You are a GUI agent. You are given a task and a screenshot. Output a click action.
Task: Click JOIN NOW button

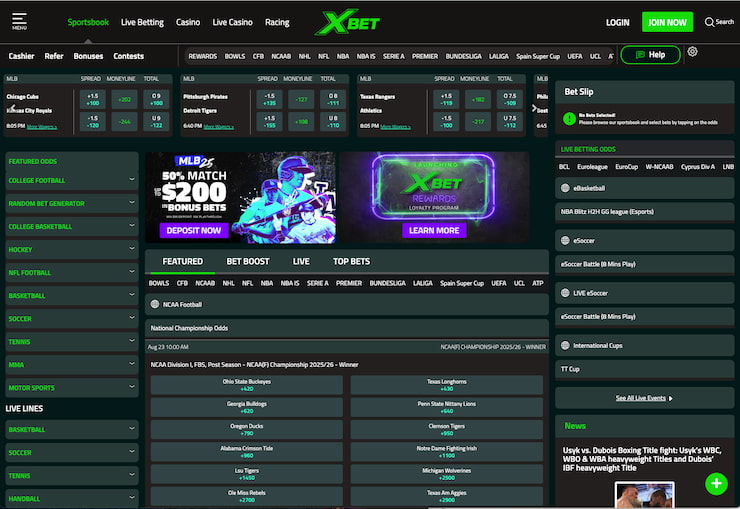[x=667, y=22]
